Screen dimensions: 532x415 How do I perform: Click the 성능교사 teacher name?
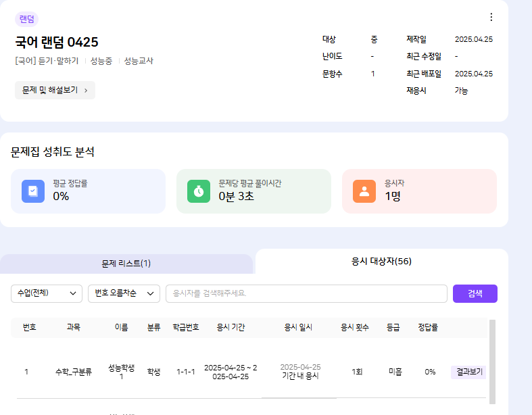(x=139, y=61)
